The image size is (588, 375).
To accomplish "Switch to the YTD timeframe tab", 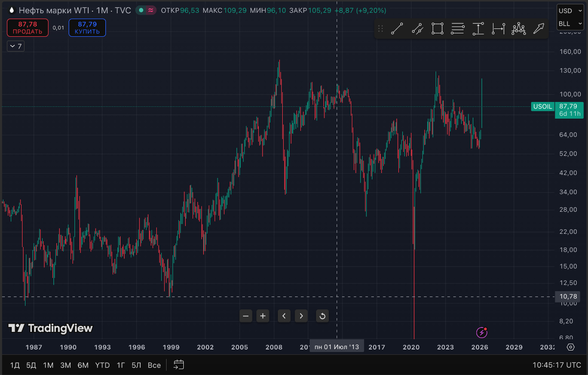I will (102, 365).
